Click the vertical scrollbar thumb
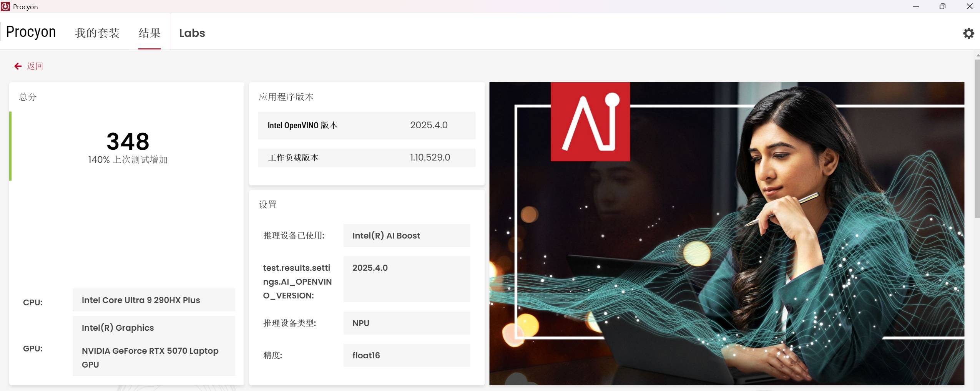 coord(977,138)
